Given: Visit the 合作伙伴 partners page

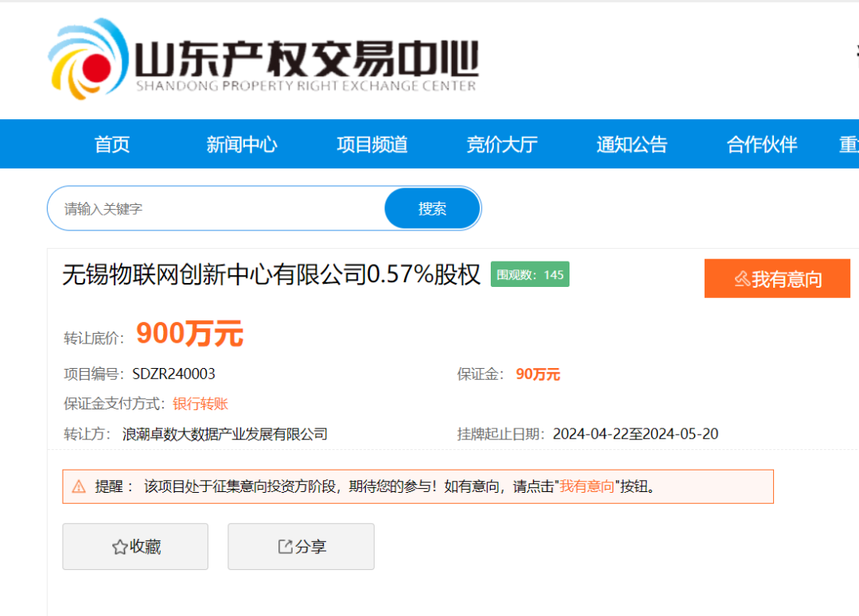Looking at the screenshot, I should (760, 144).
